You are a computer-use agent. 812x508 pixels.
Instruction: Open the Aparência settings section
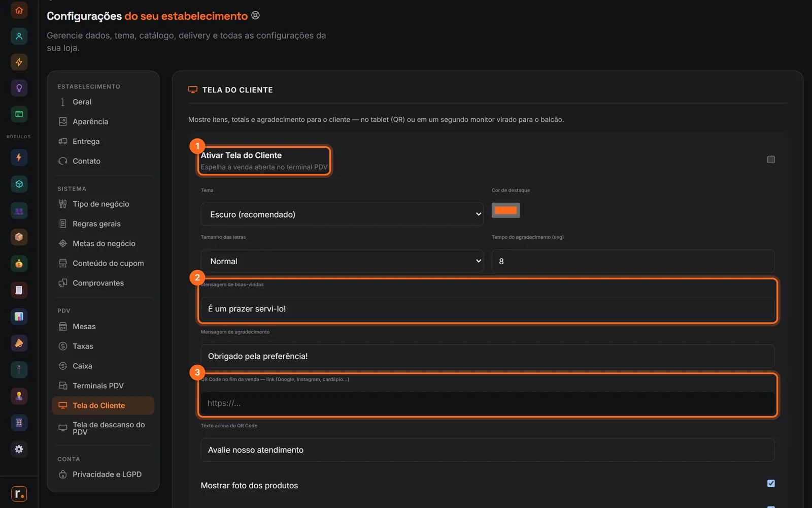coord(103,122)
